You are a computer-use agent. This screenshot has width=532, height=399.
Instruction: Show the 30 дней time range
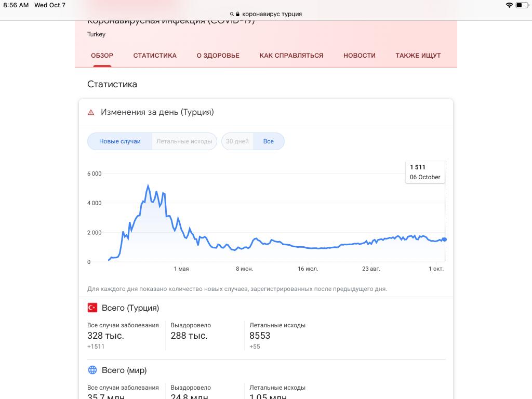(237, 141)
